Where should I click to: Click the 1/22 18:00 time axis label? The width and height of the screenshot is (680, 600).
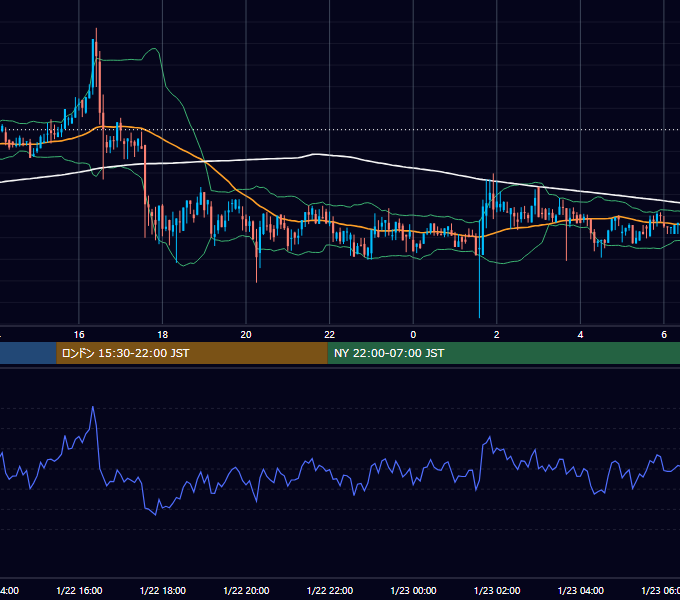[x=163, y=590]
